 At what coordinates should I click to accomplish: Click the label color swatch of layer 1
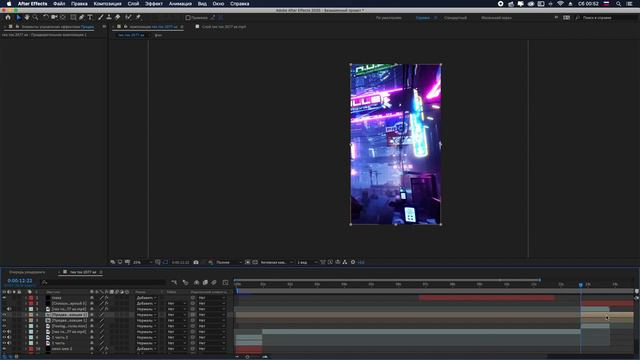point(31,298)
